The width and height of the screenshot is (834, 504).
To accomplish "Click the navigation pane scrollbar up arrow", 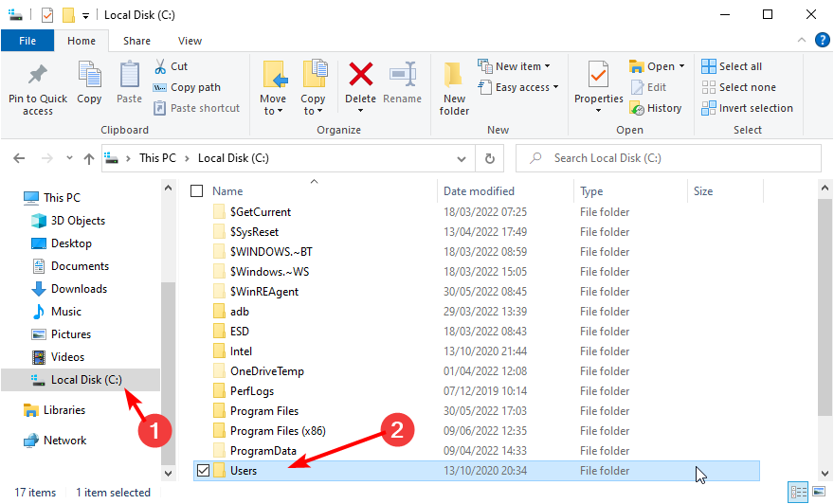I will point(168,188).
